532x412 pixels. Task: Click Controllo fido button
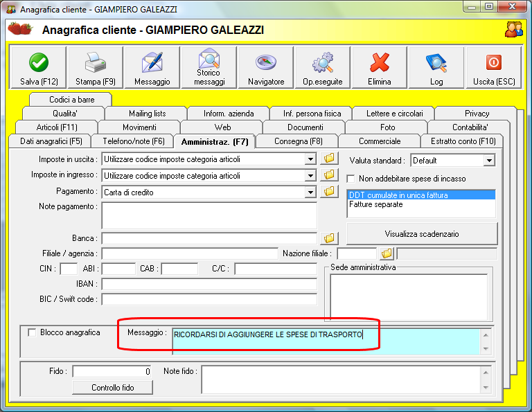coord(113,387)
